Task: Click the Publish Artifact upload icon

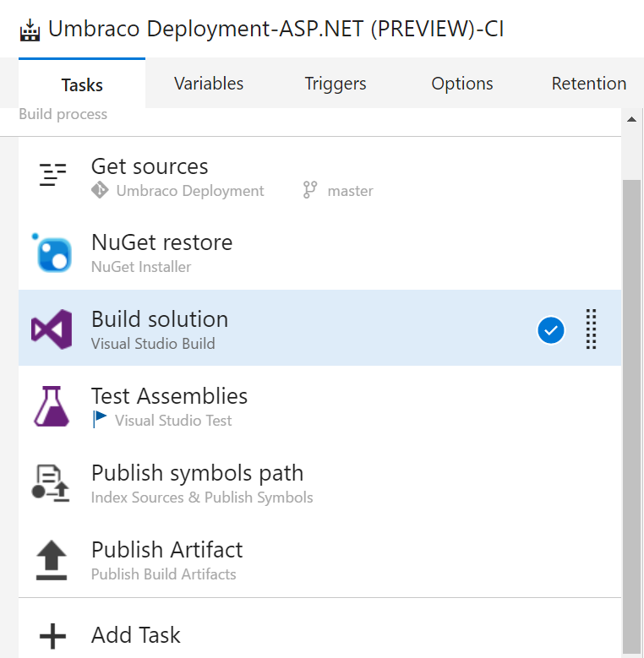Action: click(52, 559)
